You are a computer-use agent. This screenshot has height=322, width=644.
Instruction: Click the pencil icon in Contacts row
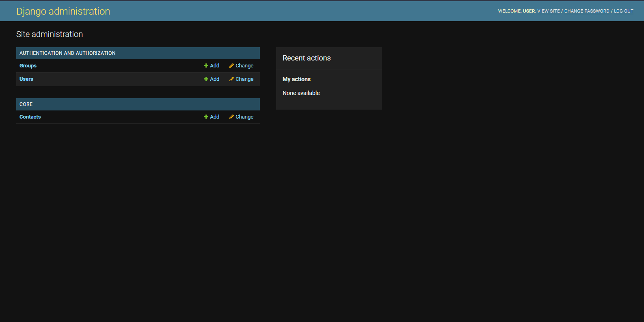(231, 117)
